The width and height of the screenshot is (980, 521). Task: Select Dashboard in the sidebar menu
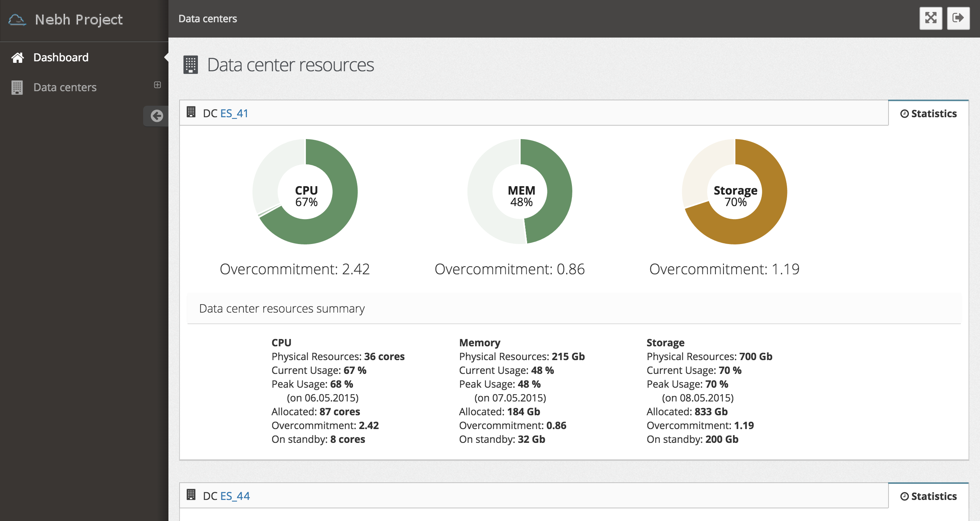(61, 57)
